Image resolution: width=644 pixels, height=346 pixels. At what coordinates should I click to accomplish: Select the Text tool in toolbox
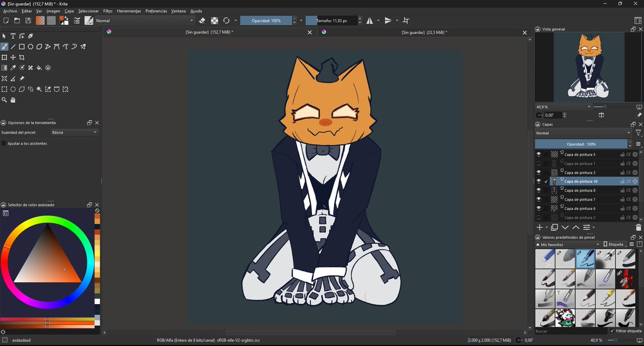[x=13, y=36]
